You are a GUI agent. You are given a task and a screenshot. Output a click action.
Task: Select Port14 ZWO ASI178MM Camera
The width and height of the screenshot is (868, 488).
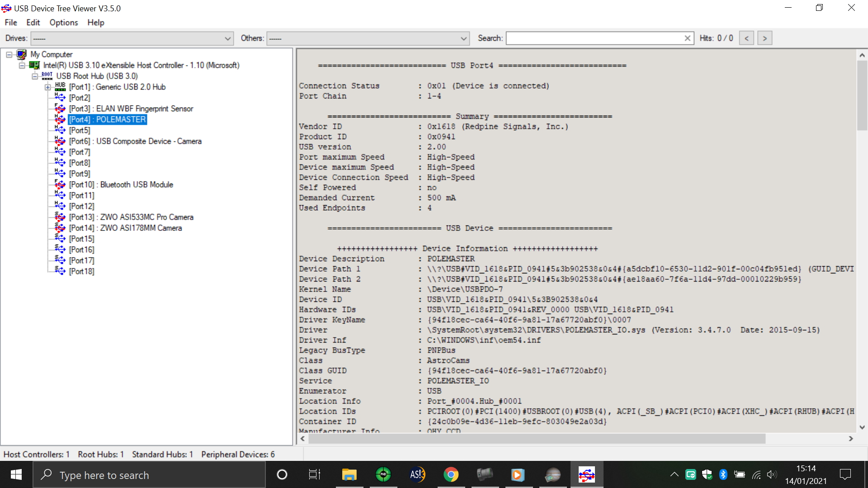pyautogui.click(x=125, y=228)
